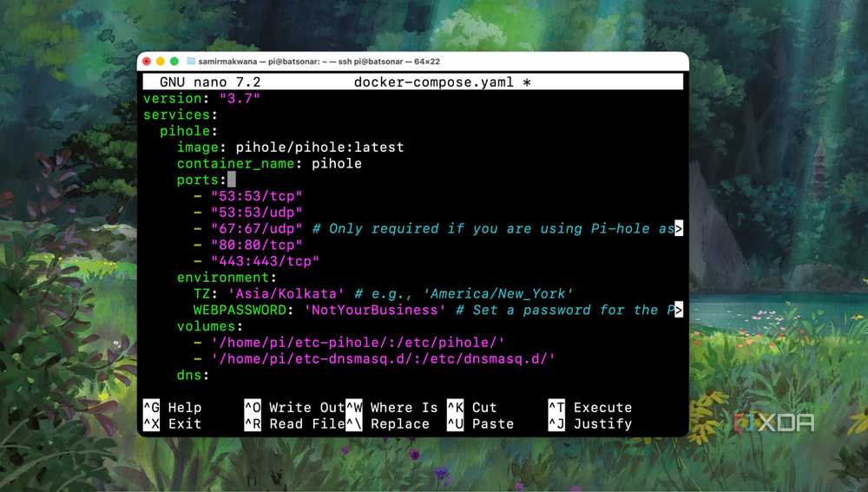
Task: Click the 'volumes:' key
Action: (x=210, y=326)
